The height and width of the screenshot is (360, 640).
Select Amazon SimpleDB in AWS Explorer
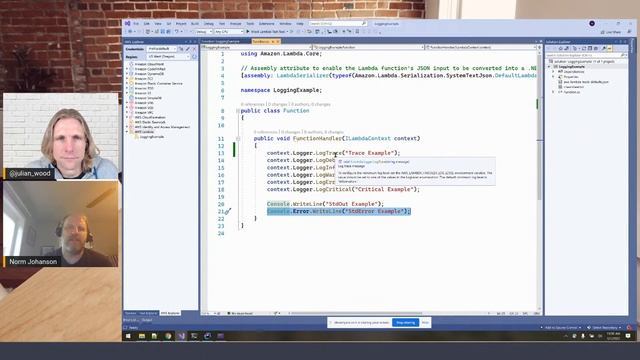148,98
